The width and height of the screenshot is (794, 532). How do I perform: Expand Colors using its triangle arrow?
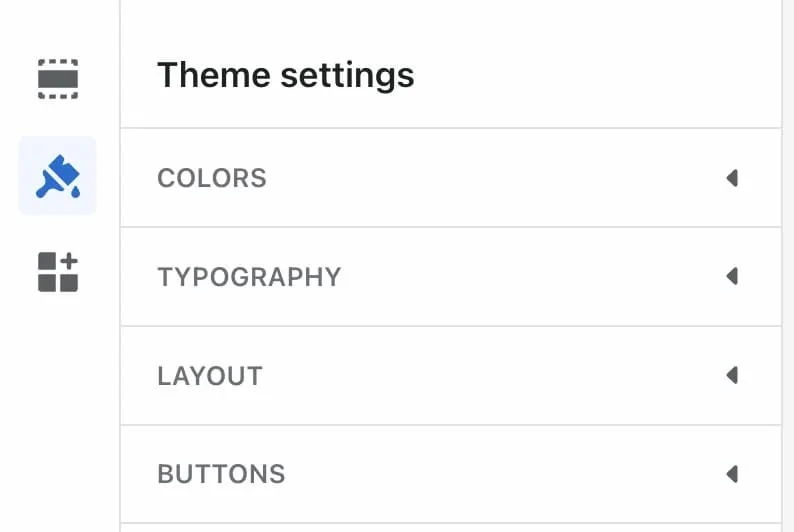[732, 178]
